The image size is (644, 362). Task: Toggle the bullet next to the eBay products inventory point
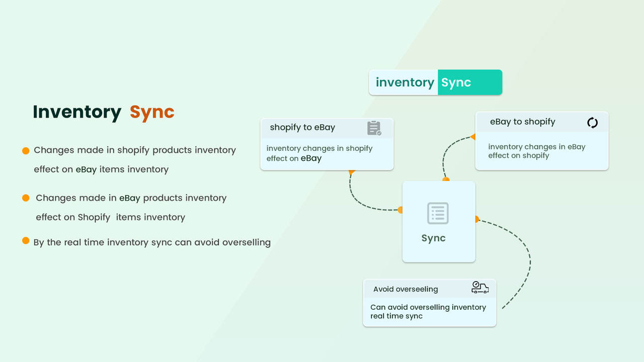[25, 198]
